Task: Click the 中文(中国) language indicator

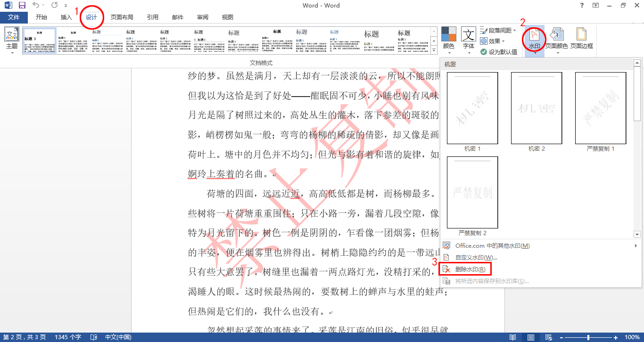Action: [x=118, y=337]
